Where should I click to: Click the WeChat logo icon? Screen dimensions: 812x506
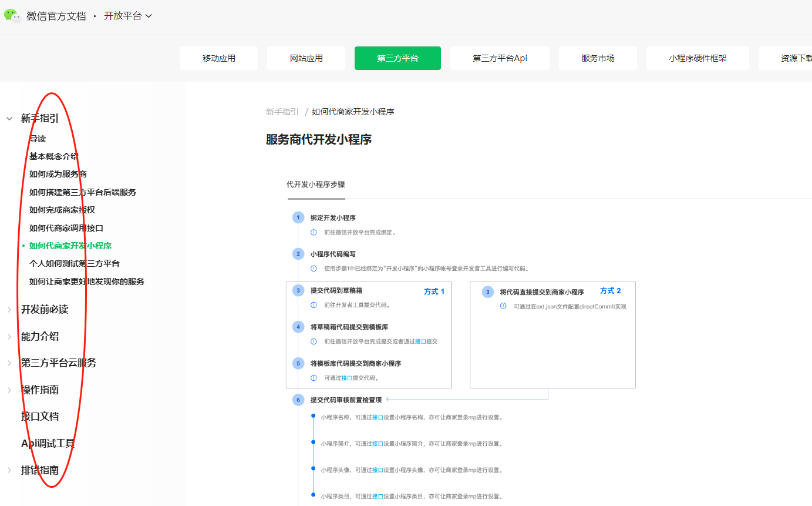click(x=12, y=16)
